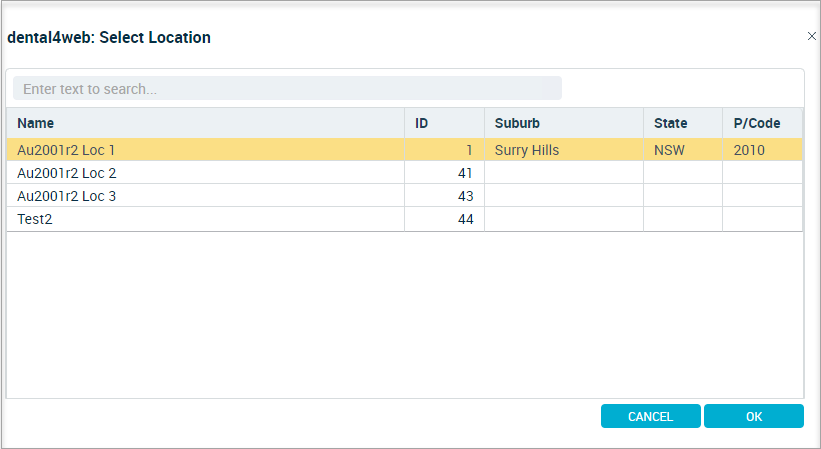821x449 pixels.
Task: Sort by the Name column header
Action: [205, 123]
